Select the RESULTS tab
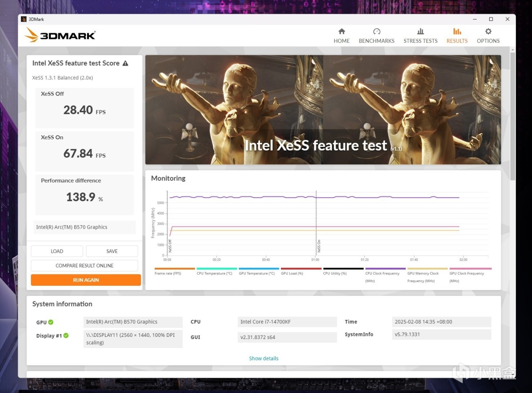532x393 pixels. [x=457, y=36]
